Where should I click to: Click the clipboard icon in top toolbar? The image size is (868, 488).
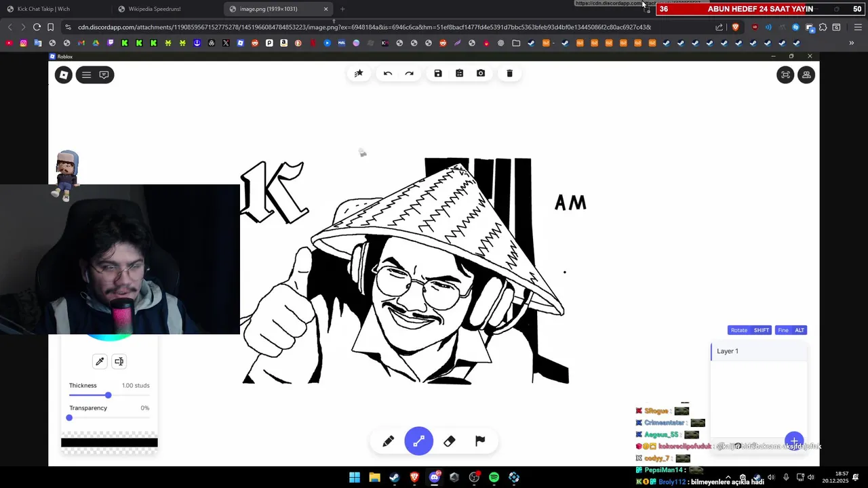[x=459, y=73]
